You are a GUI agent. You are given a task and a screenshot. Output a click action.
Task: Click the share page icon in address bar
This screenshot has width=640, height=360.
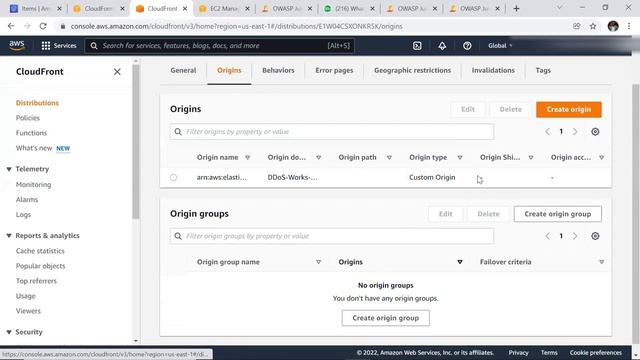[x=576, y=26]
